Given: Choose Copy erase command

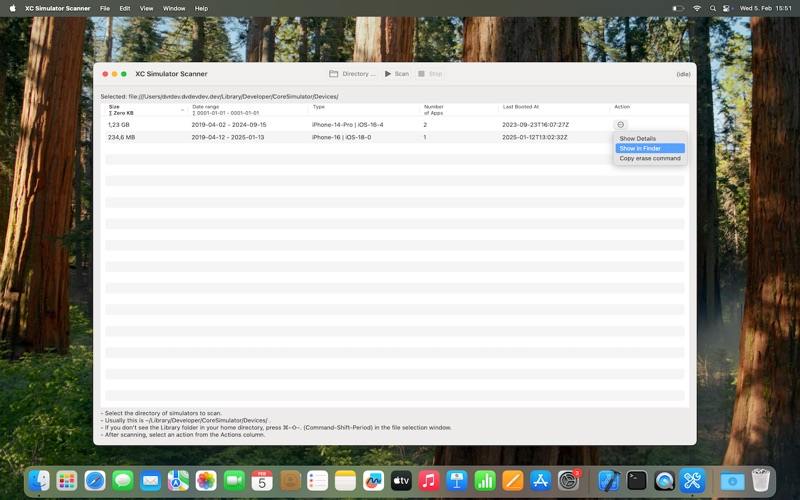Looking at the screenshot, I should [650, 158].
